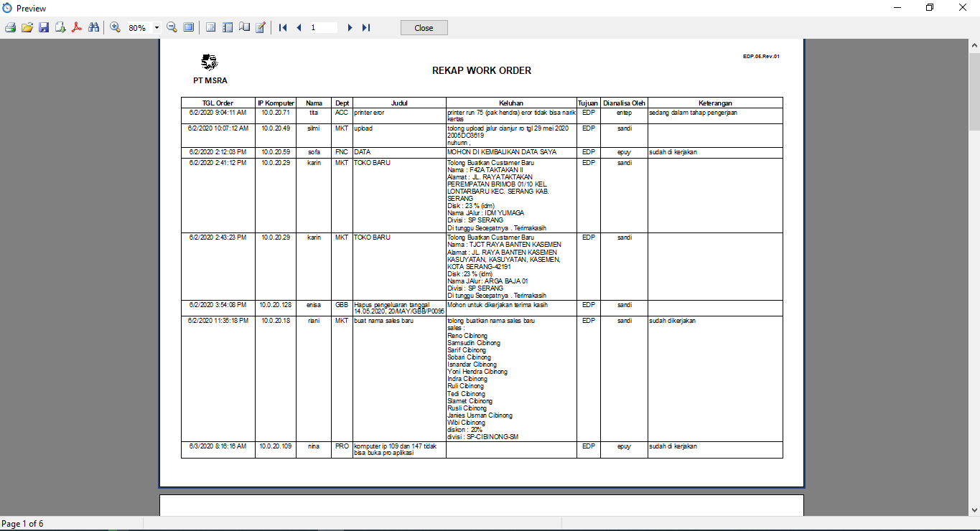Open Find with the binoculars icon

pos(93,27)
